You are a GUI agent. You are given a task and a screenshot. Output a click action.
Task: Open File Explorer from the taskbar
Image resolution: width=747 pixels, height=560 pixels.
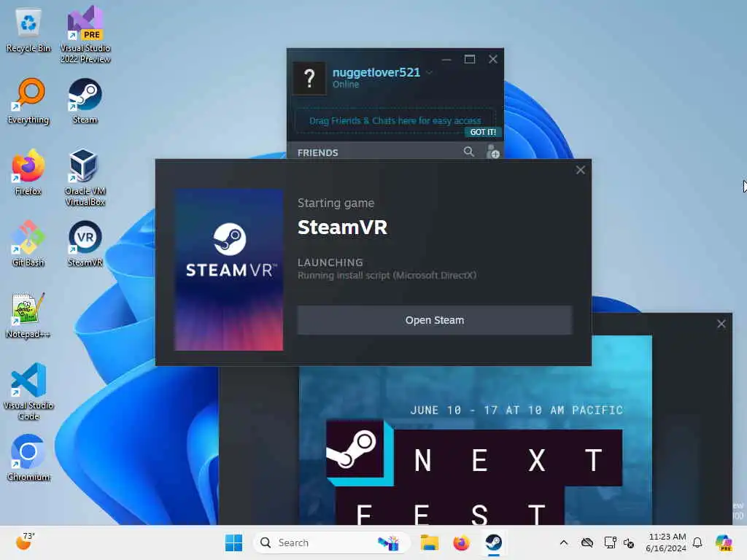pyautogui.click(x=429, y=542)
